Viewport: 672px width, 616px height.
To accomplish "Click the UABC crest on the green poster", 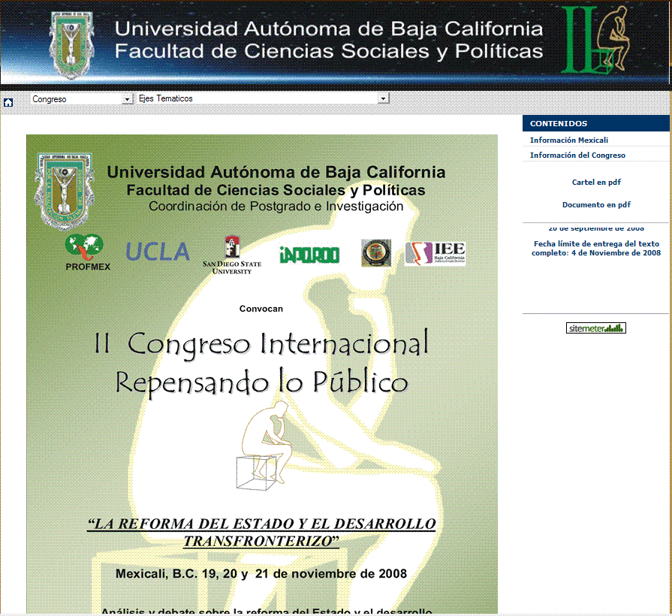I will [65, 192].
